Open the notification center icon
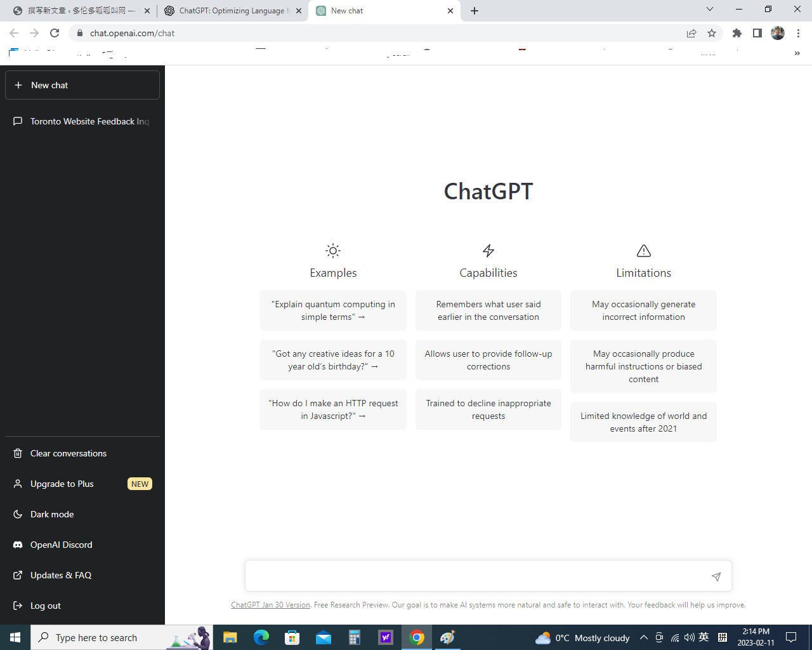The width and height of the screenshot is (812, 650). pyautogui.click(x=791, y=637)
